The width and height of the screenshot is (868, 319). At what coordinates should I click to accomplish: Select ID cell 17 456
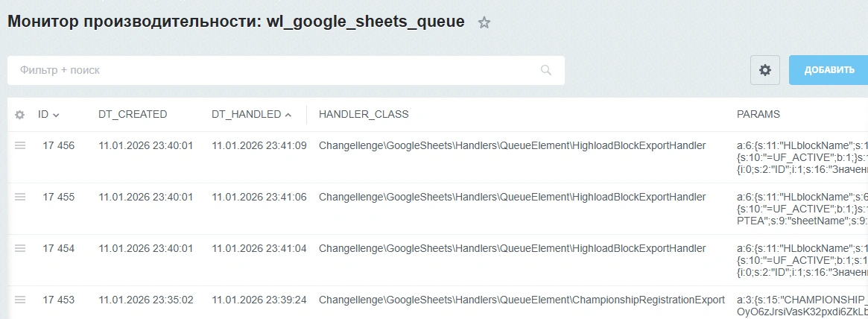pos(59,146)
